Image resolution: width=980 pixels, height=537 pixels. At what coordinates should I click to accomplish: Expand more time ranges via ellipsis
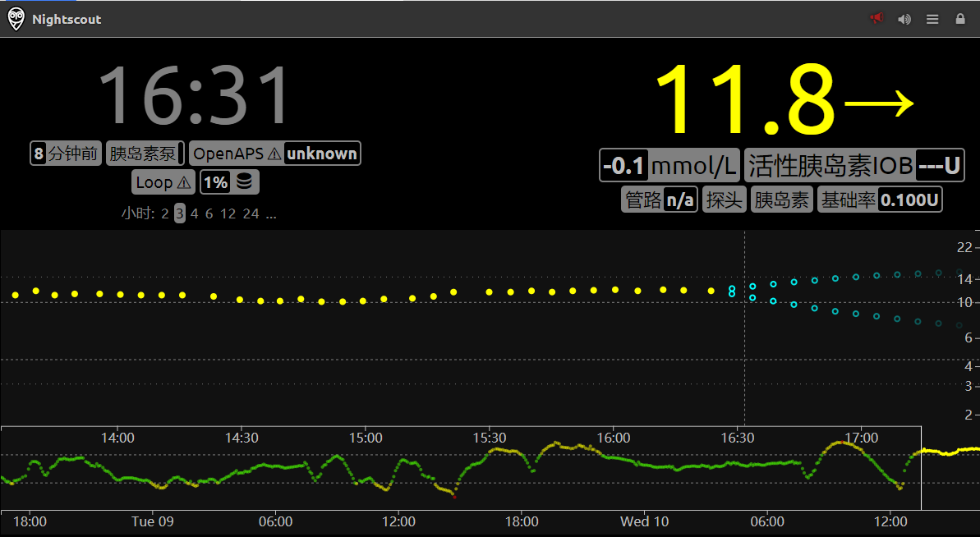pos(270,213)
